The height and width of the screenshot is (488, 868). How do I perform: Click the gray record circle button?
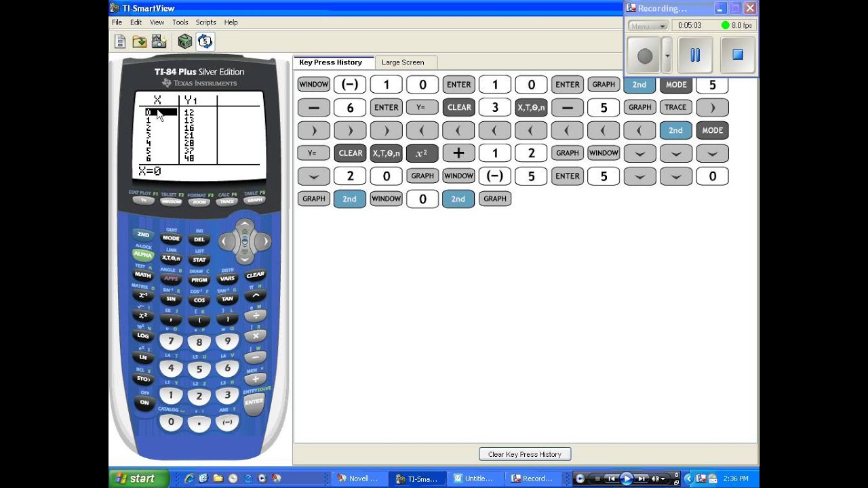point(645,56)
